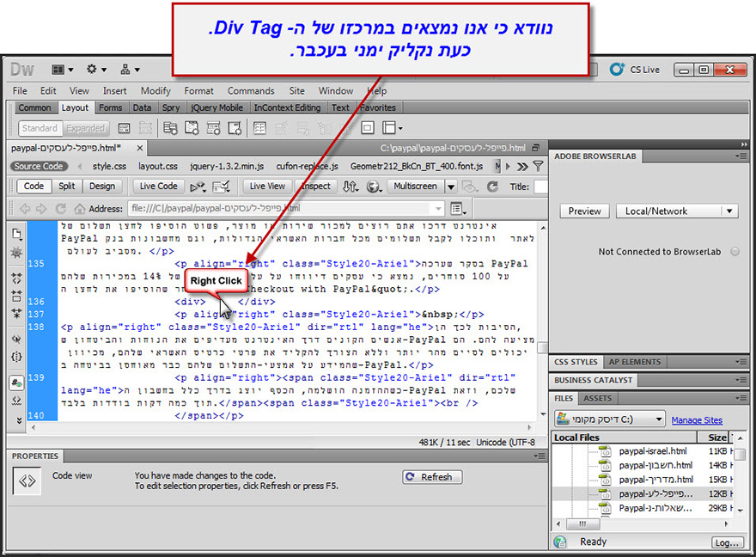The image size is (756, 557).
Task: Open the Commands menu
Action: (x=251, y=90)
